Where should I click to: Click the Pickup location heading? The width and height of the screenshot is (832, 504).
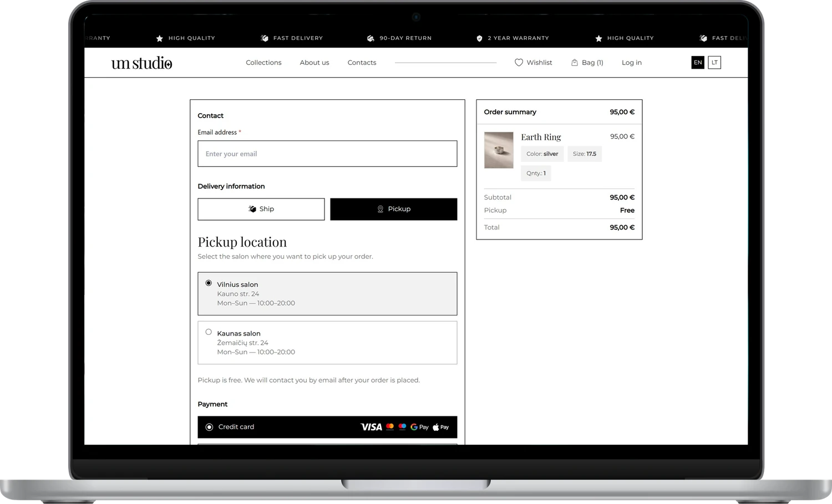(x=242, y=242)
